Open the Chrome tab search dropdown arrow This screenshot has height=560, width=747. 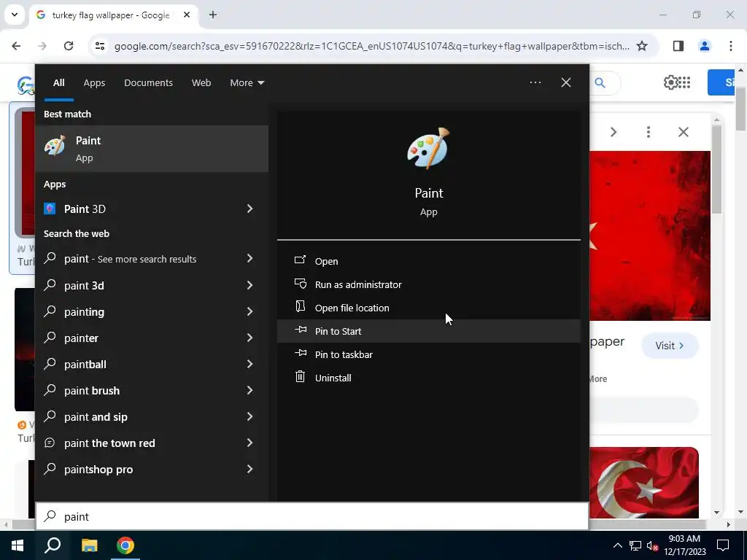click(15, 15)
